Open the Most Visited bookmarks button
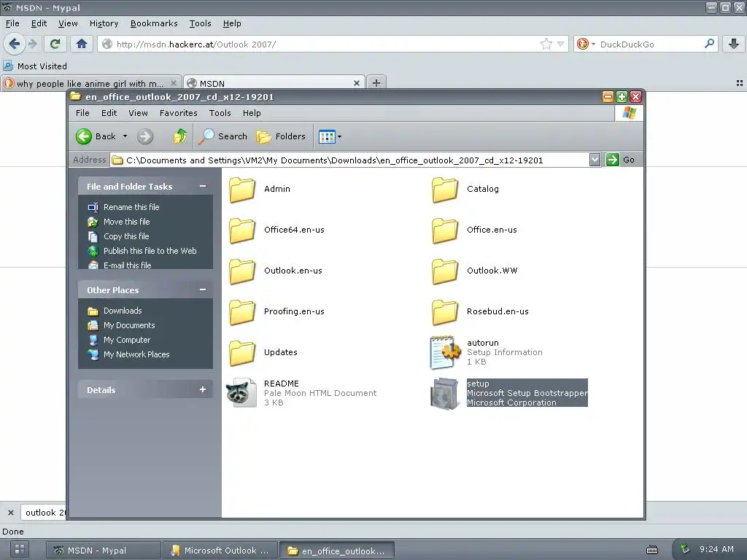Image resolution: width=747 pixels, height=560 pixels. [x=35, y=66]
